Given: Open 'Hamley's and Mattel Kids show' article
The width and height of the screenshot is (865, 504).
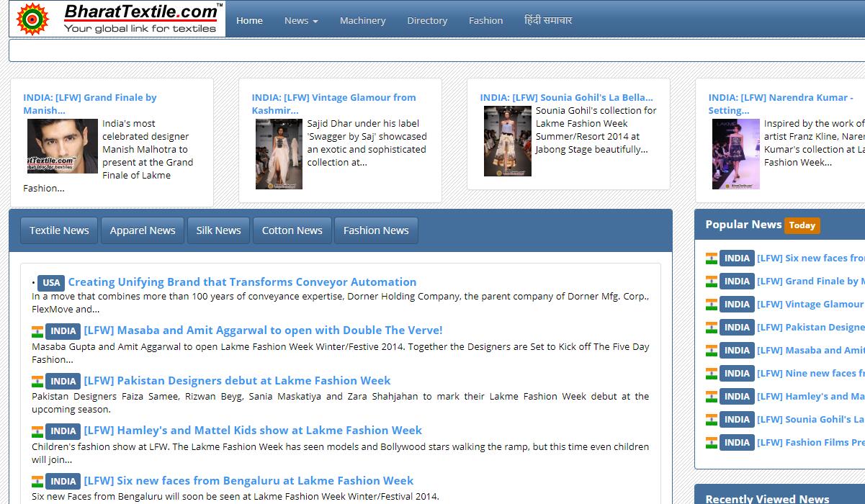Looking at the screenshot, I should 253,431.
